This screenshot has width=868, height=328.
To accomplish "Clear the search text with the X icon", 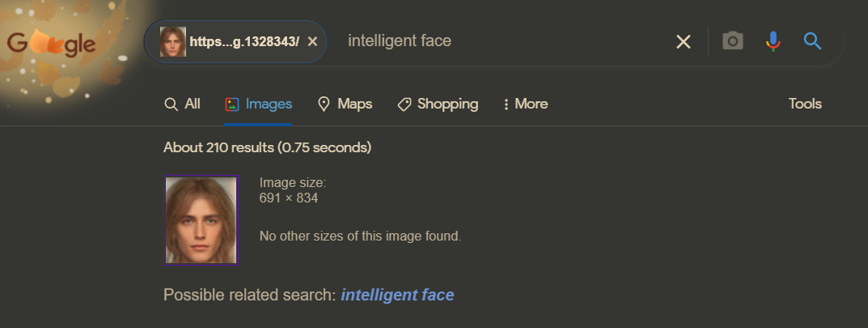I will (684, 41).
